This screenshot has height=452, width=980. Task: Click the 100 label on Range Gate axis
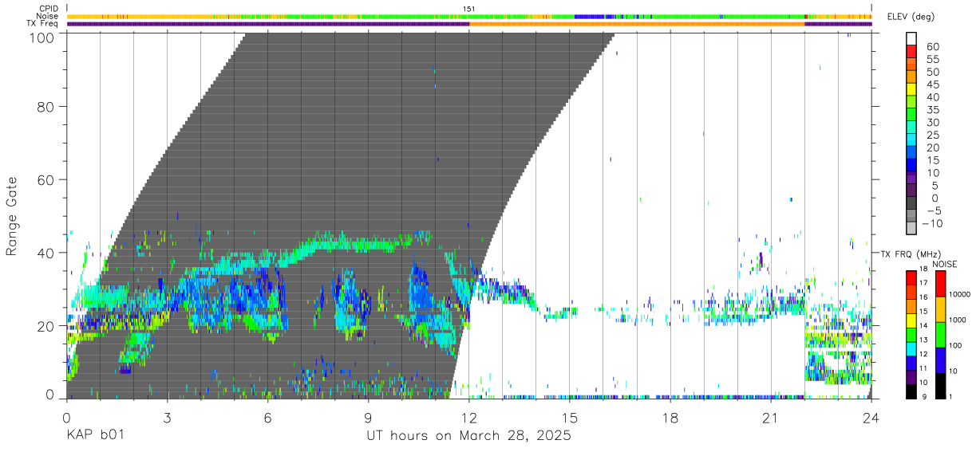[41, 37]
